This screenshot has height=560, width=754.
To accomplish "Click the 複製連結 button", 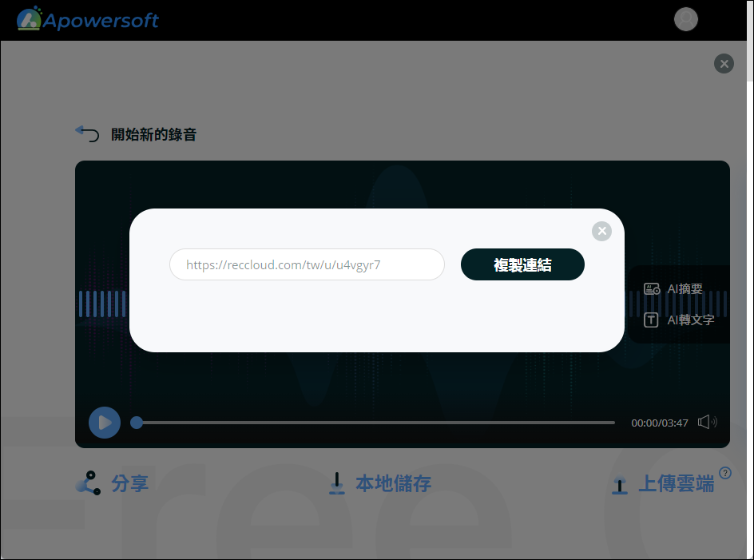I will click(522, 264).
